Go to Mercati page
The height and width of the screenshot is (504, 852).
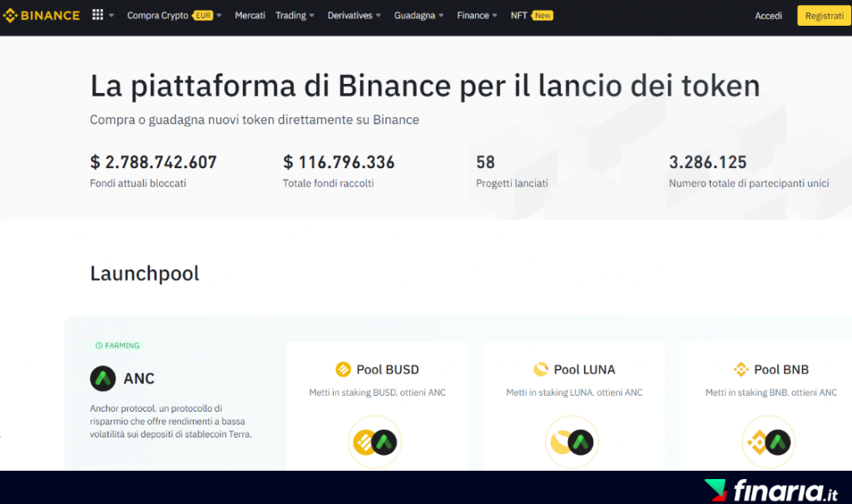250,15
